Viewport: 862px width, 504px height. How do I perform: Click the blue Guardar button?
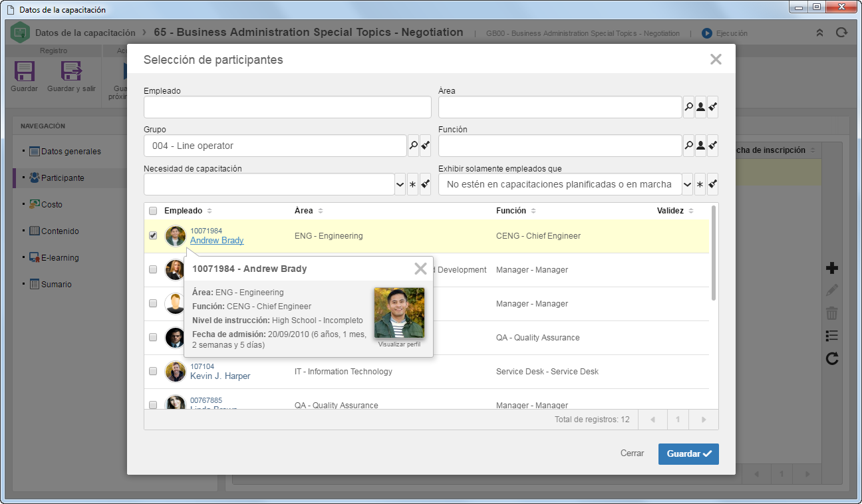688,453
